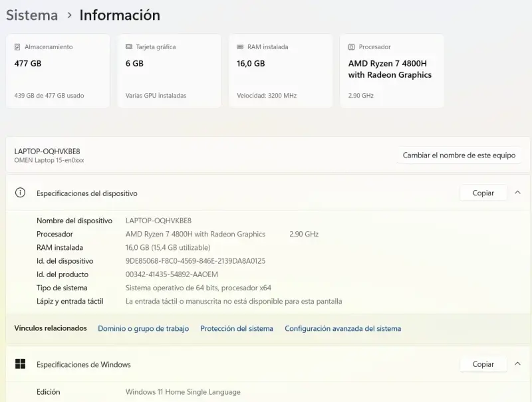Select text '16,0 GB (15,4 GB utilizable)'
Viewport: 532px width, 402px height.
(x=168, y=248)
